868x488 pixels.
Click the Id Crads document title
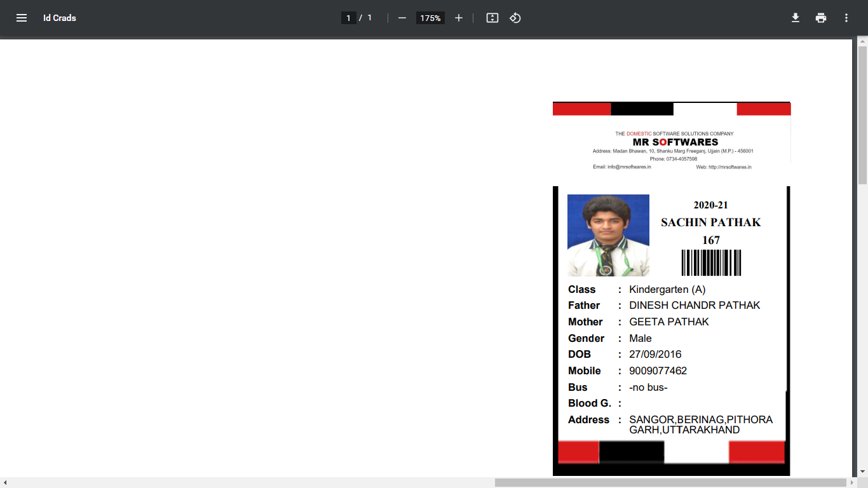tap(60, 18)
